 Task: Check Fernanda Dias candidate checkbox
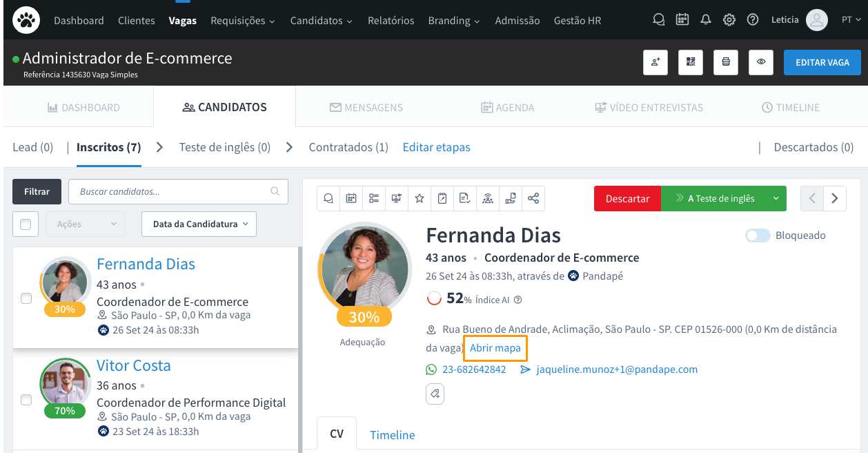[26, 298]
